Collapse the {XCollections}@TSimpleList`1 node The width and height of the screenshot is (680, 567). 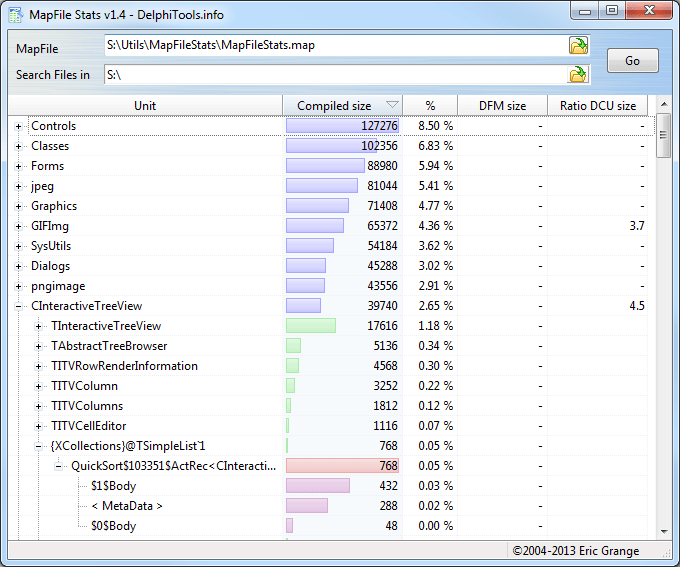tap(38, 446)
